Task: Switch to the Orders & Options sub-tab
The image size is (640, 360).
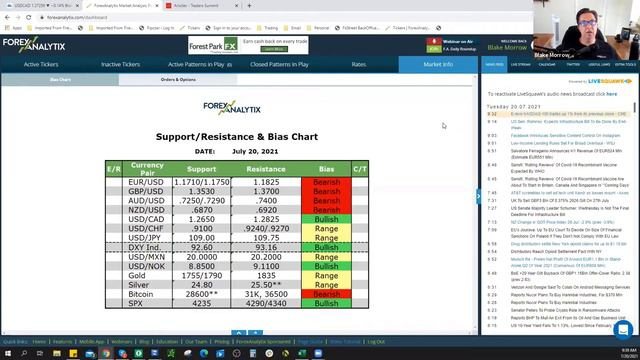Action: point(178,80)
